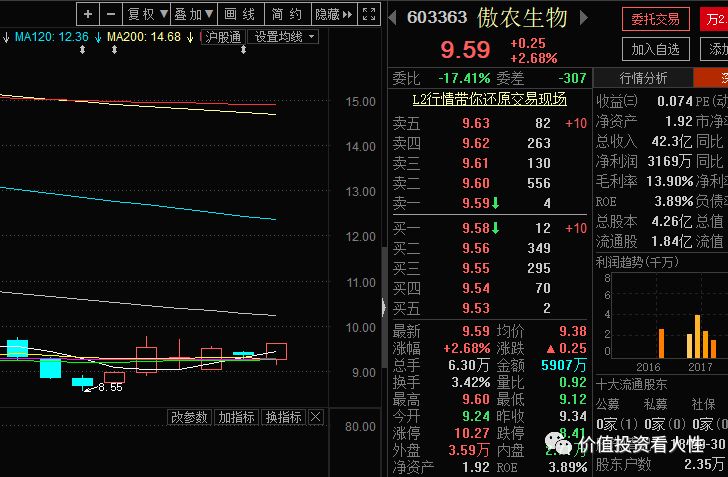
Task: Select the 行情分析 tab
Action: 643,78
